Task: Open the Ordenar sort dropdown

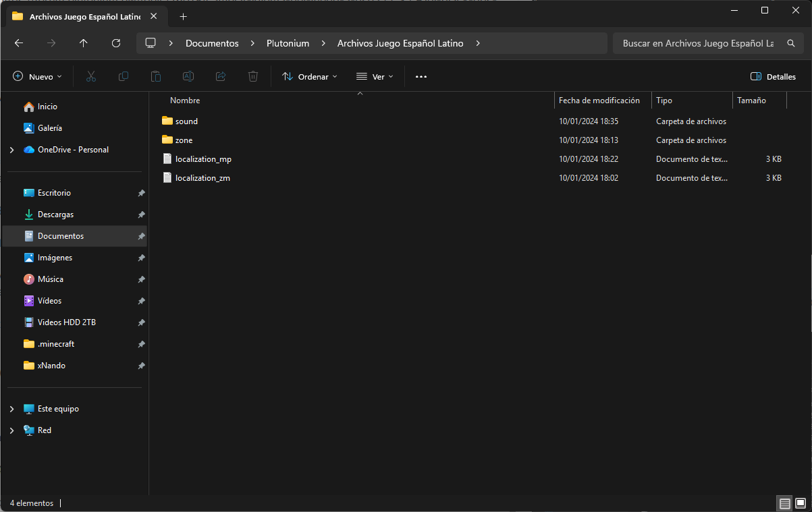Action: [310, 77]
